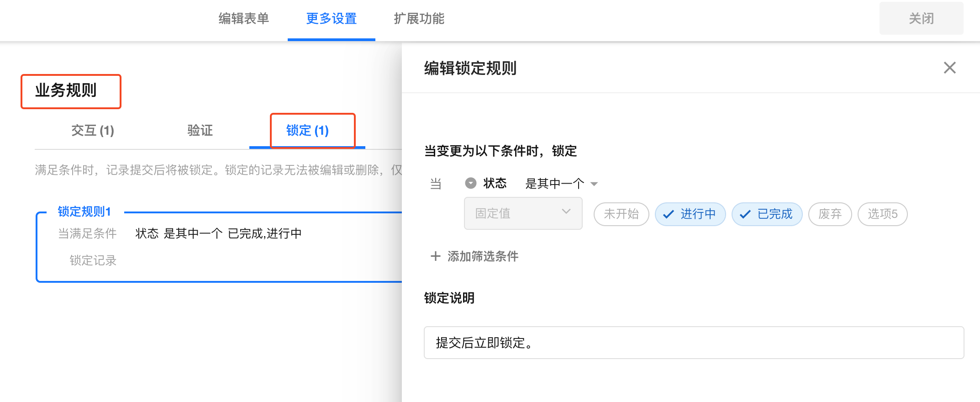Image resolution: width=980 pixels, height=402 pixels.
Task: Switch to the 扩展功能 tab
Action: pos(419,19)
